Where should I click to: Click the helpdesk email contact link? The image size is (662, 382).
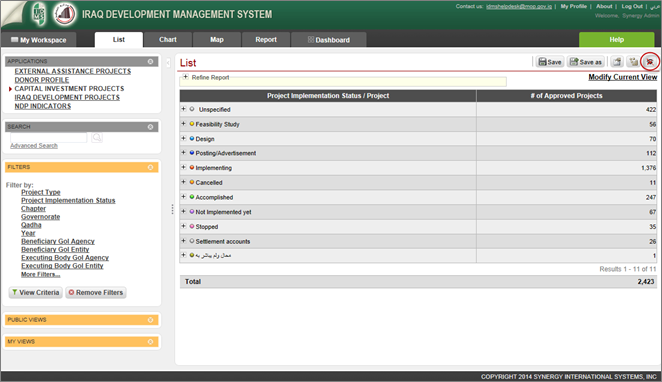click(x=519, y=6)
